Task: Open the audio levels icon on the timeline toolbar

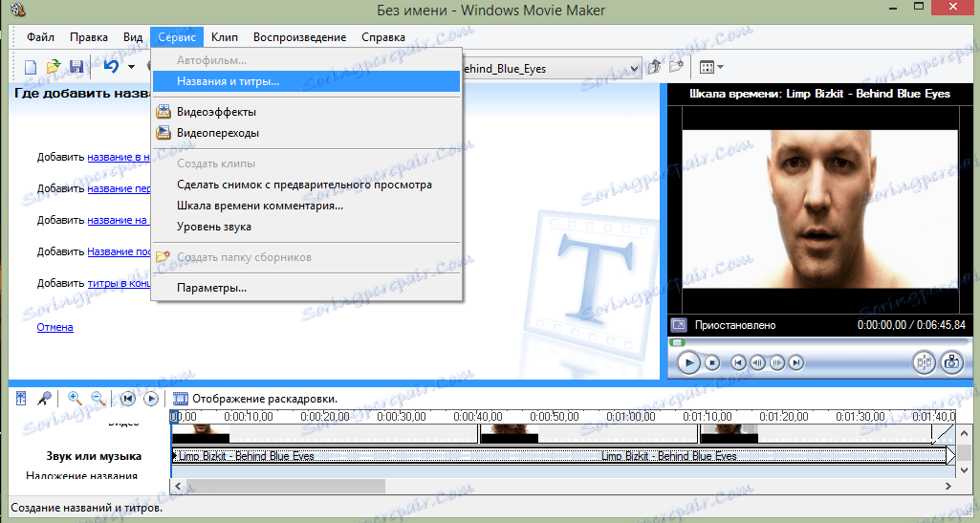Action: (21, 398)
